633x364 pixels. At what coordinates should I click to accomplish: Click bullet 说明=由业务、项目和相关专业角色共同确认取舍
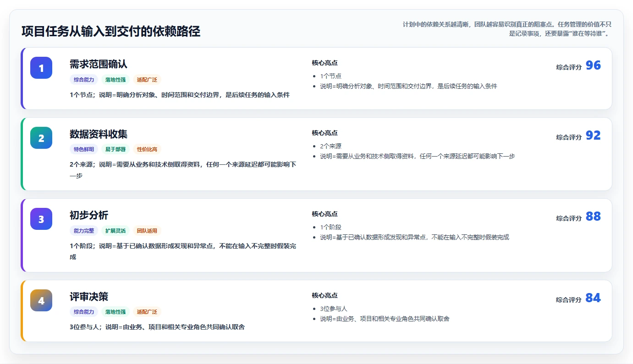(x=385, y=319)
